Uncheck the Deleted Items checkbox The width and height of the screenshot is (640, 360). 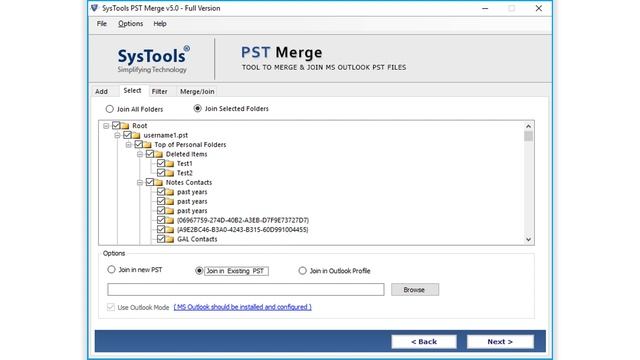[x=150, y=154]
